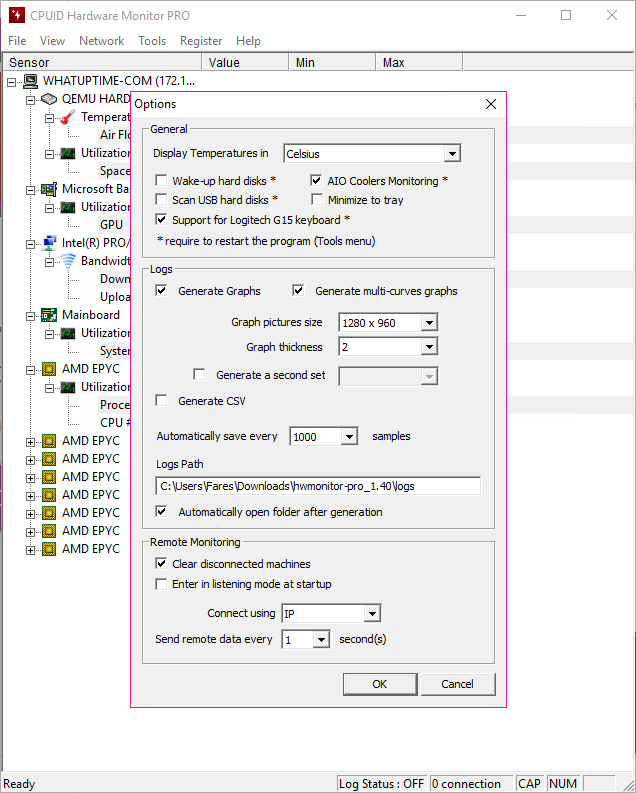Click the 0 connection status panel
The image size is (636, 793).
click(471, 783)
